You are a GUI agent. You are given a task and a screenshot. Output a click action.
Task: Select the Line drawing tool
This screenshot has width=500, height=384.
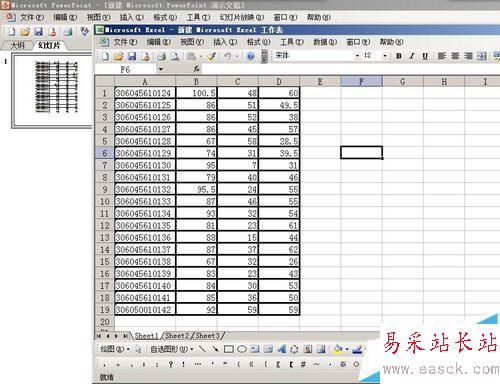(x=202, y=349)
